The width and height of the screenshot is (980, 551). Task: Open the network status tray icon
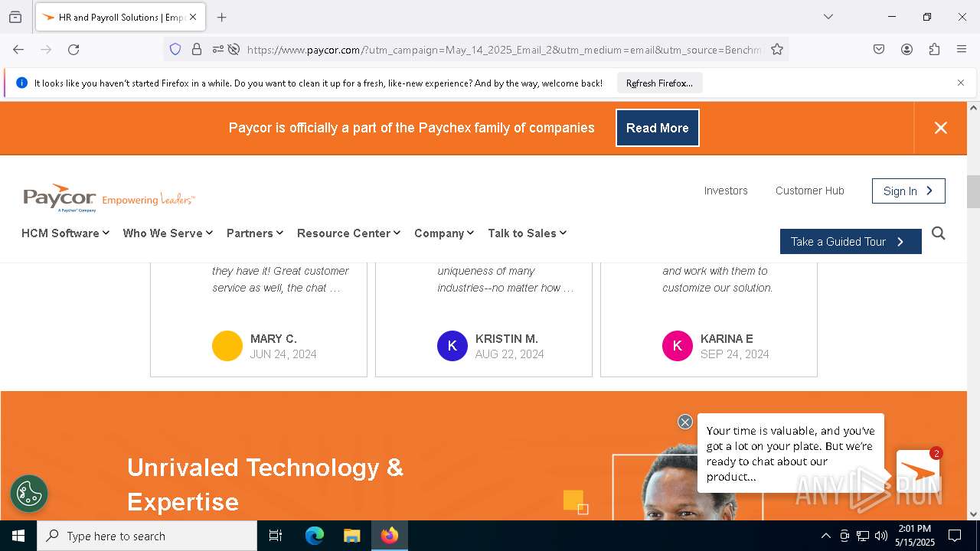coord(863,536)
